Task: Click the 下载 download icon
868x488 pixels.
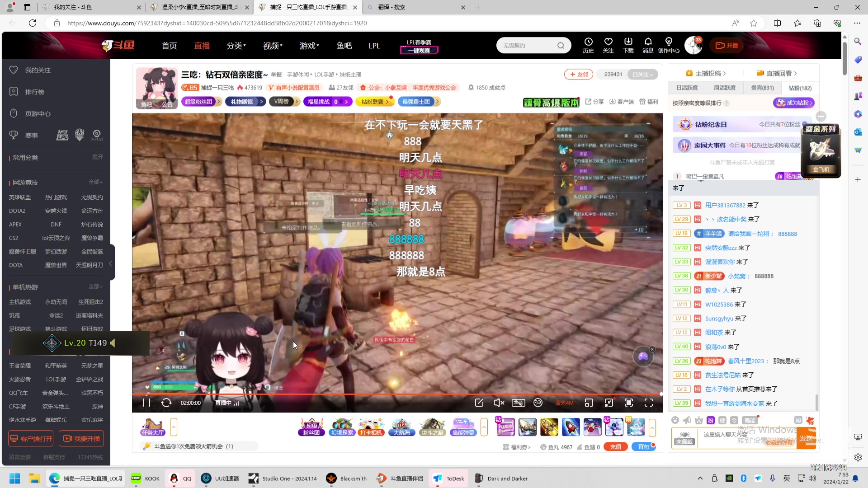Action: 628,45
